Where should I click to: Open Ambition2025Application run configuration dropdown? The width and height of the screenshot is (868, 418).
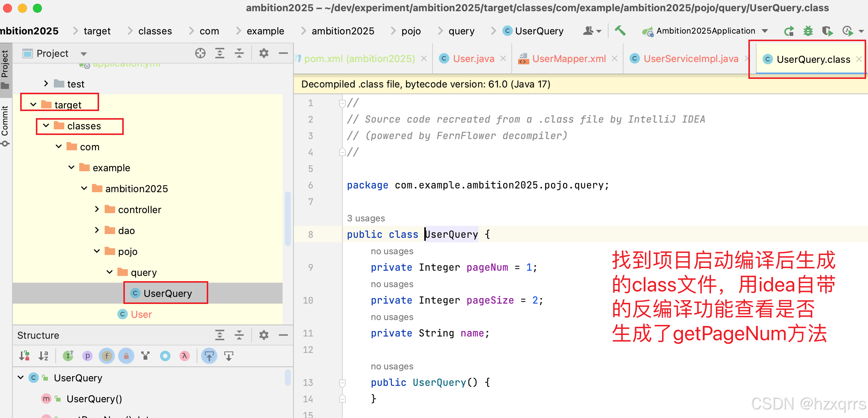[x=765, y=31]
